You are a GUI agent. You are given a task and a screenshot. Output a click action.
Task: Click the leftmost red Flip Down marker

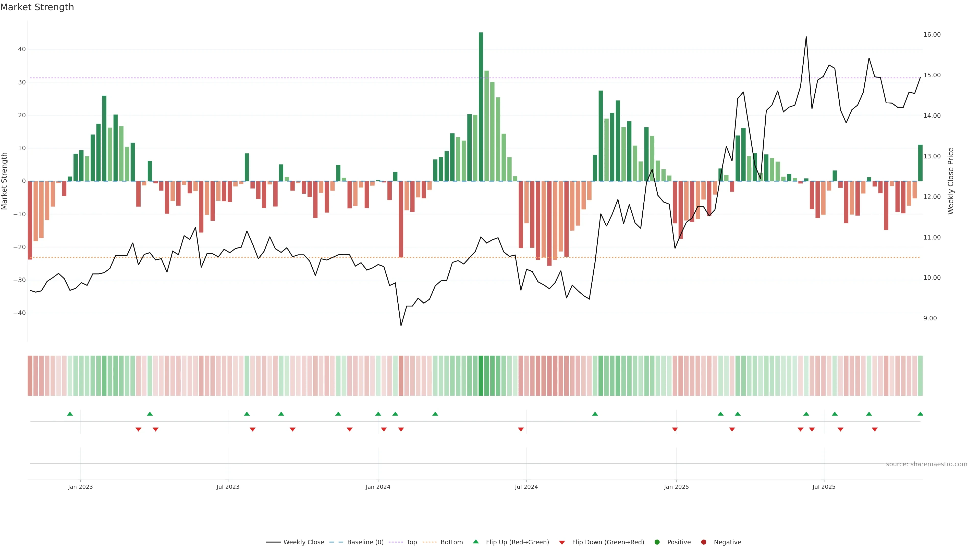[139, 429]
